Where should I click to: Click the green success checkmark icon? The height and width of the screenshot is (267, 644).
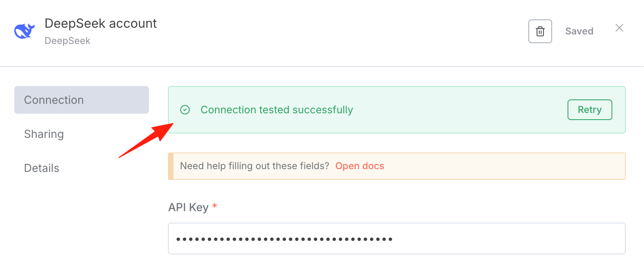click(x=185, y=110)
